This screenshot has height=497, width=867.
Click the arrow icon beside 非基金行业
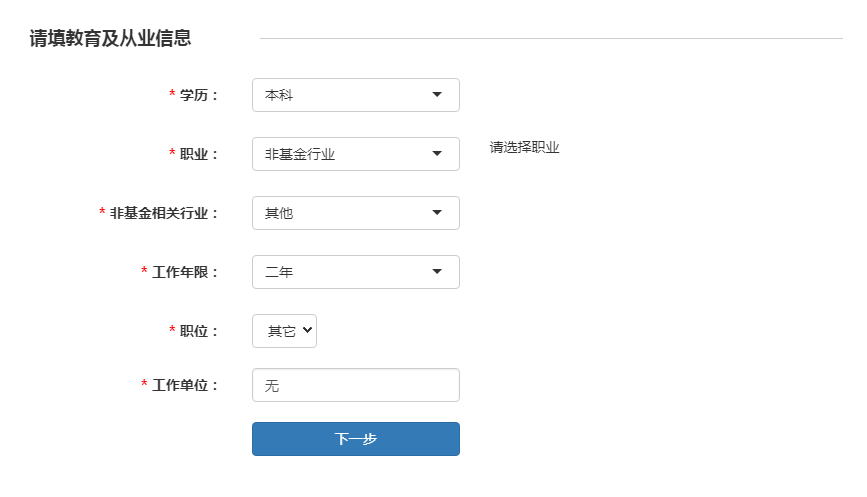click(437, 154)
